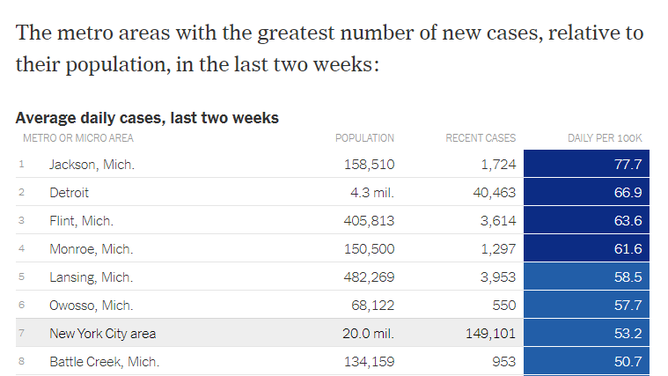Select the Battle Creek, Mich. row
Viewport: 668px width, 376px height.
pyautogui.click(x=332, y=361)
